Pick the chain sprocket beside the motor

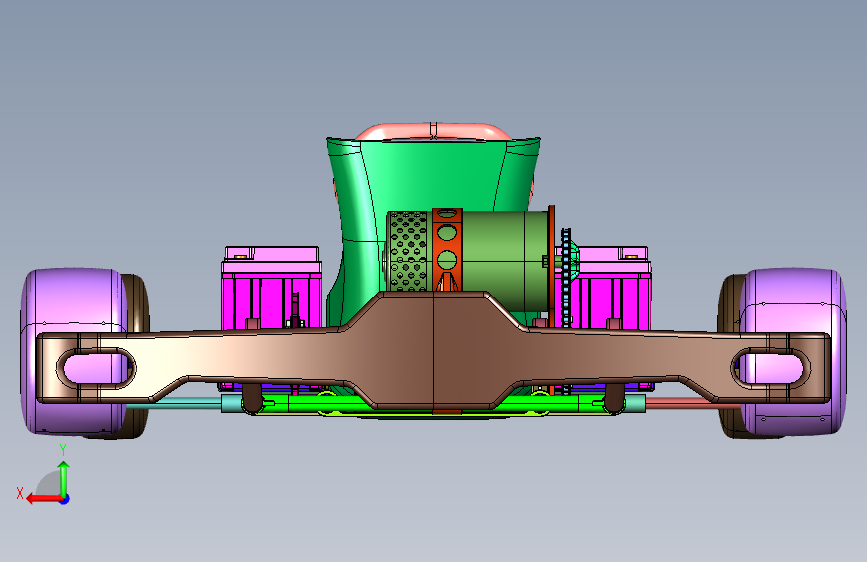[566, 277]
